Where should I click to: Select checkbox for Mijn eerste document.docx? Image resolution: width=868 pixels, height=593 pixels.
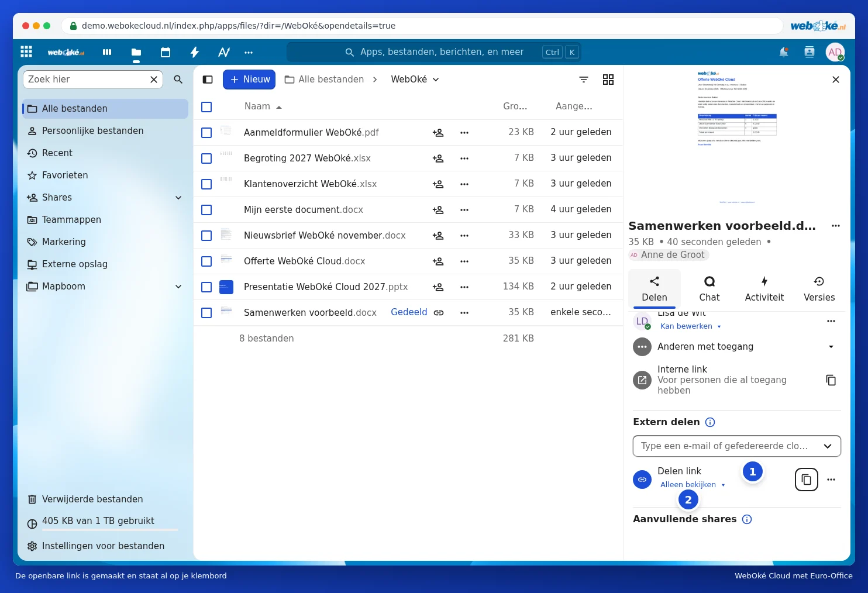[206, 210]
